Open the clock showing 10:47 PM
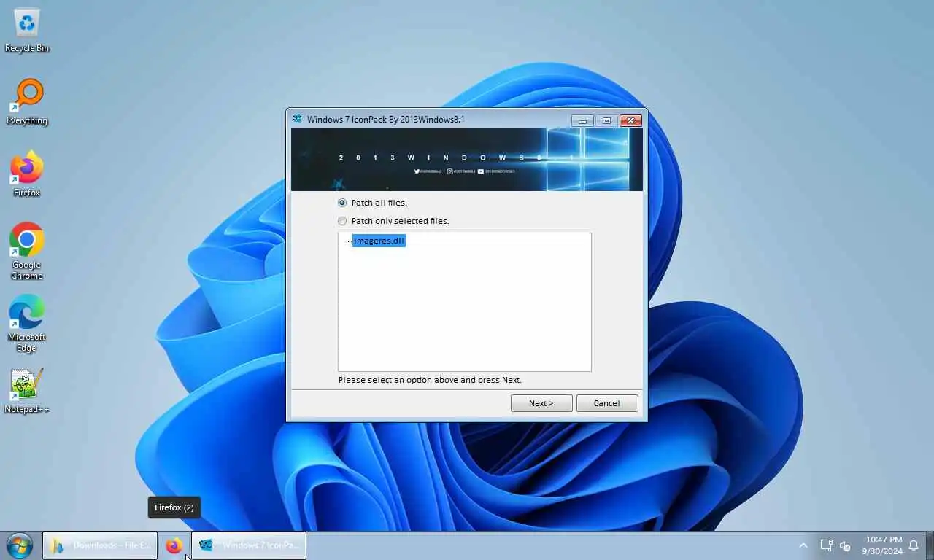 882,545
